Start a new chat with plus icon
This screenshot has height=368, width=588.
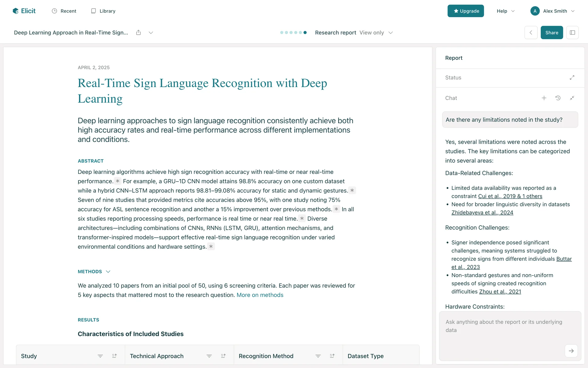(544, 98)
